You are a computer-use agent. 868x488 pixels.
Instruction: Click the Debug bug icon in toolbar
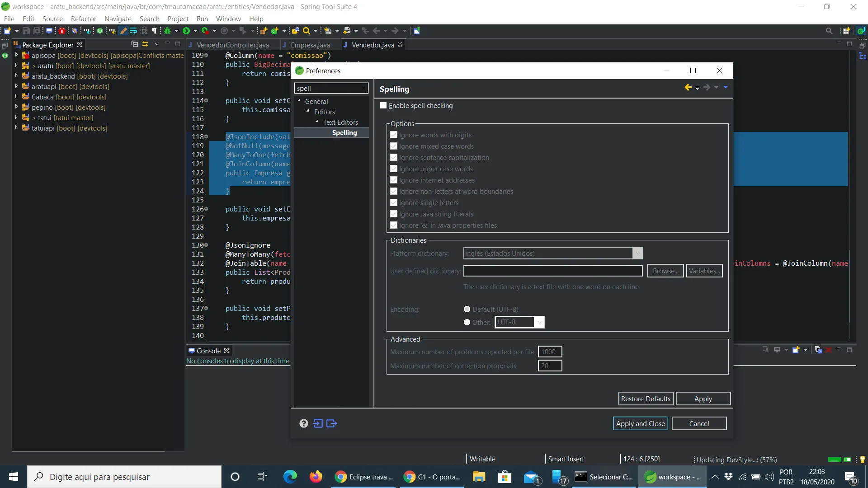pos(167,31)
